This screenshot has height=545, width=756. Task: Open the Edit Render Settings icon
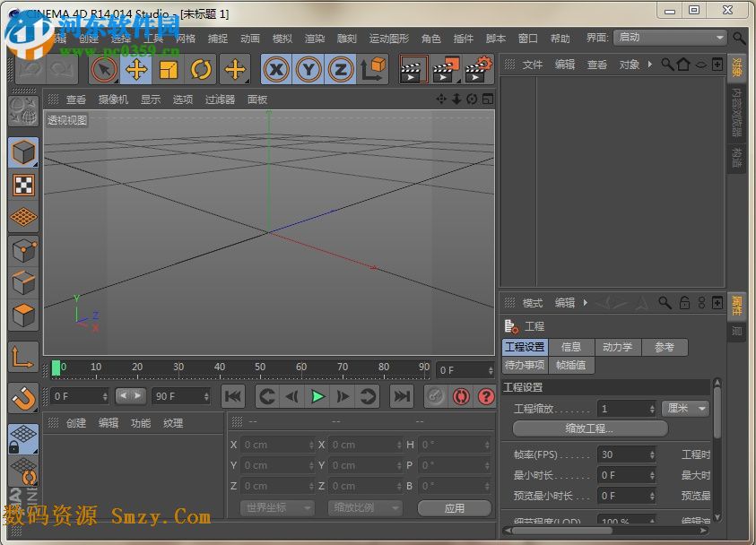tap(479, 70)
